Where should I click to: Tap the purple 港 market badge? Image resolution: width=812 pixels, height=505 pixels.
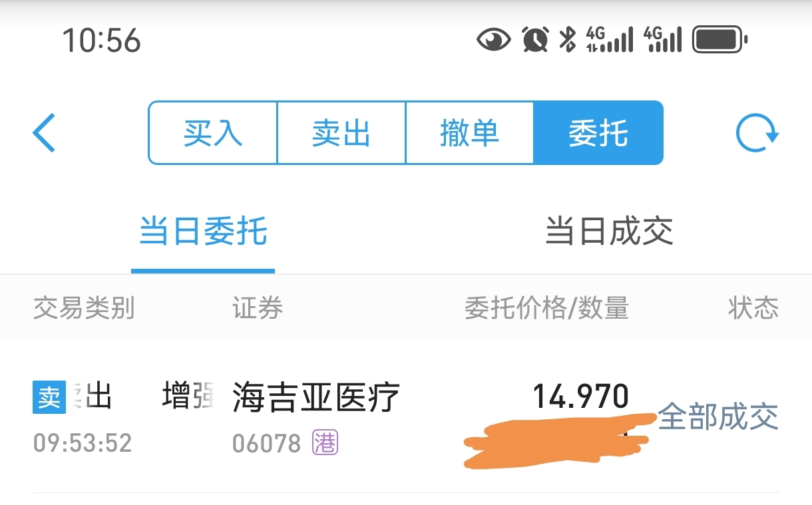click(325, 442)
